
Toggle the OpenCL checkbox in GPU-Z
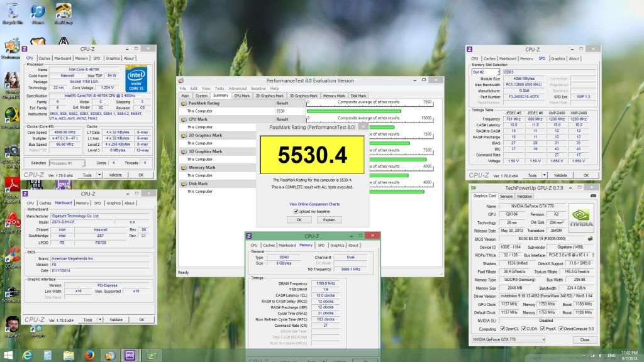point(502,329)
